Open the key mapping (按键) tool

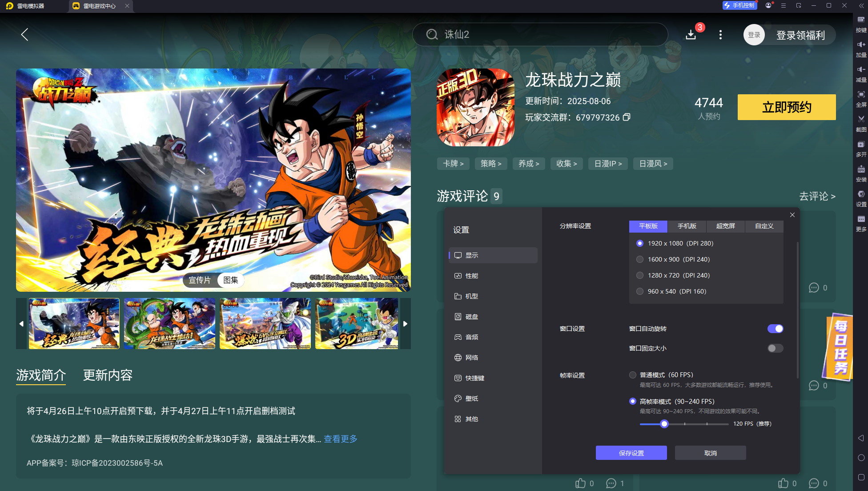point(861,24)
